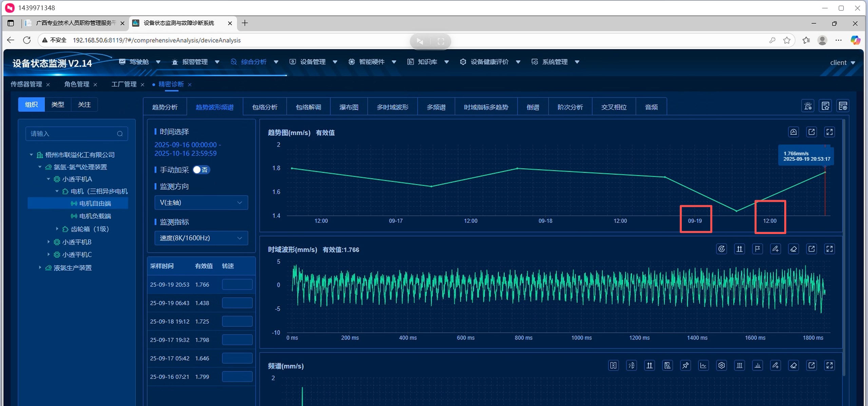Viewport: 868px width, 406px height.
Task: Open the client user dropdown
Action: click(x=843, y=62)
